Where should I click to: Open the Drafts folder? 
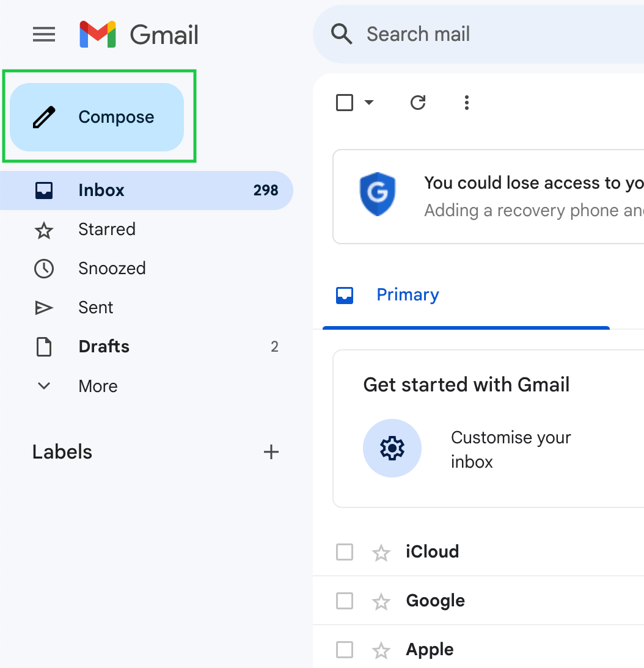click(x=146, y=347)
